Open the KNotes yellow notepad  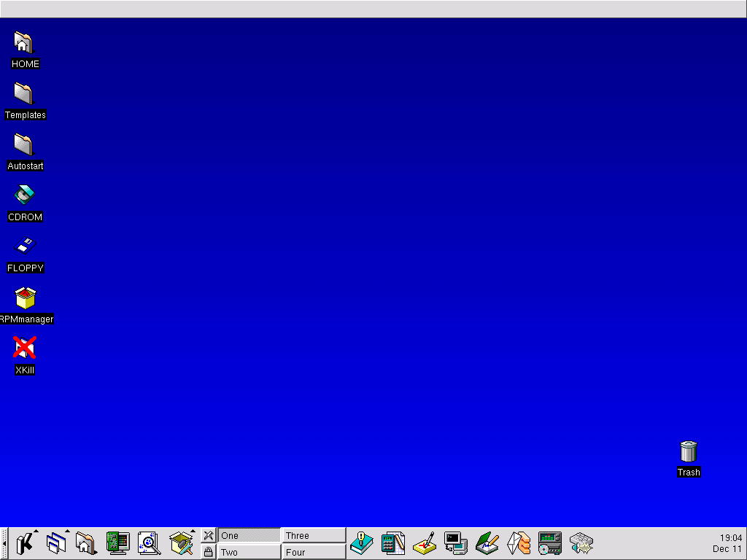coord(425,543)
